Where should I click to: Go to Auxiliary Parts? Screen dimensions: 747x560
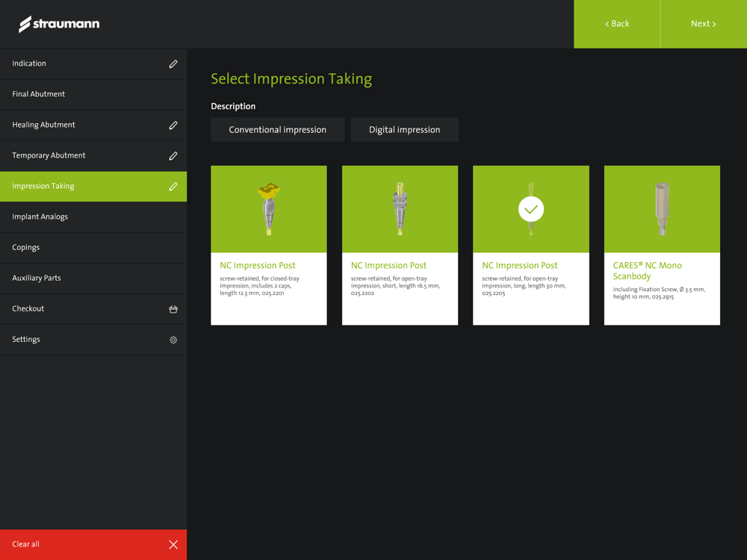pyautogui.click(x=93, y=279)
